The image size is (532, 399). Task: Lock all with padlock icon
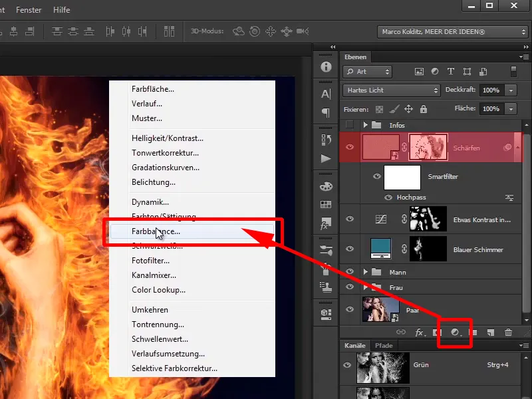(x=424, y=109)
